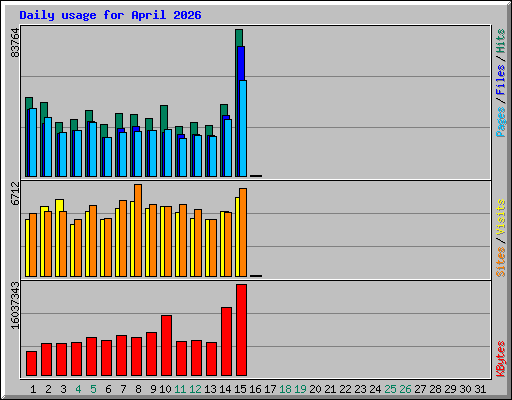Click the 'Daily usage for April 2026' title

click(110, 15)
